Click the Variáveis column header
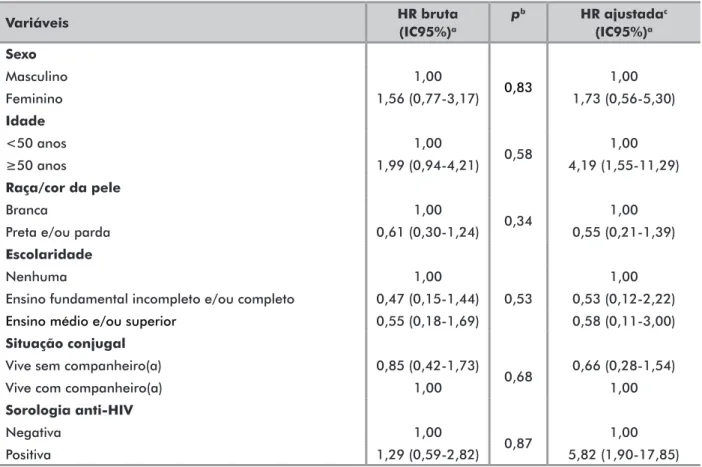The width and height of the screenshot is (702, 467). click(x=37, y=23)
